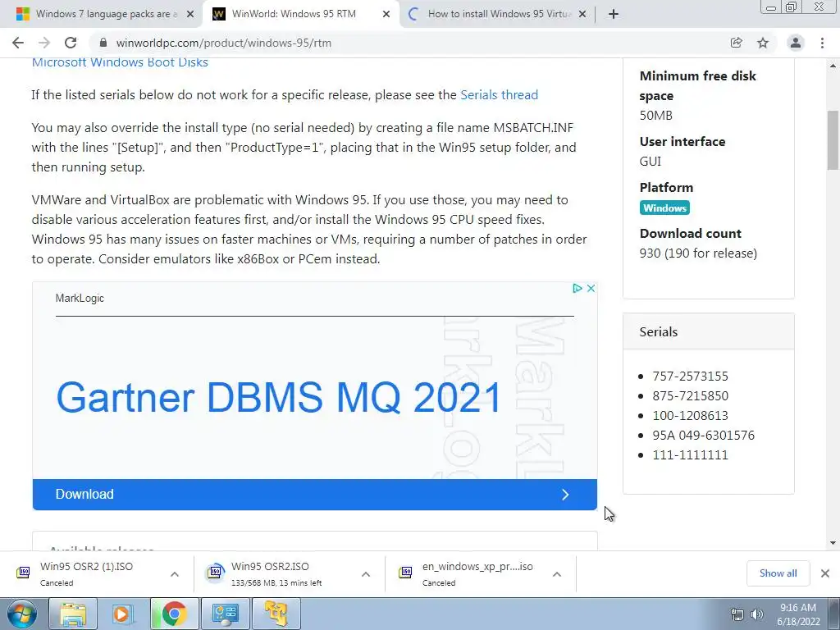Go back to the previous page
Viewport: 840px width, 630px height.
click(x=18, y=43)
